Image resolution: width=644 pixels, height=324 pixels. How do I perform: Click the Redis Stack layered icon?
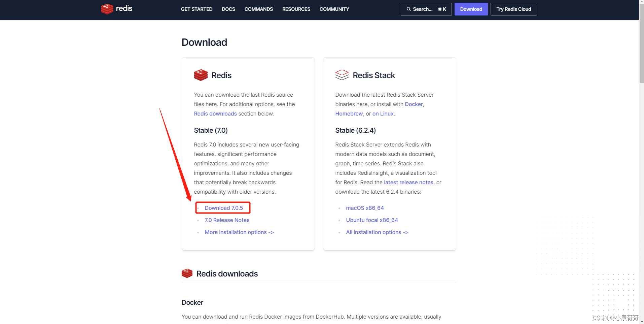tap(342, 75)
